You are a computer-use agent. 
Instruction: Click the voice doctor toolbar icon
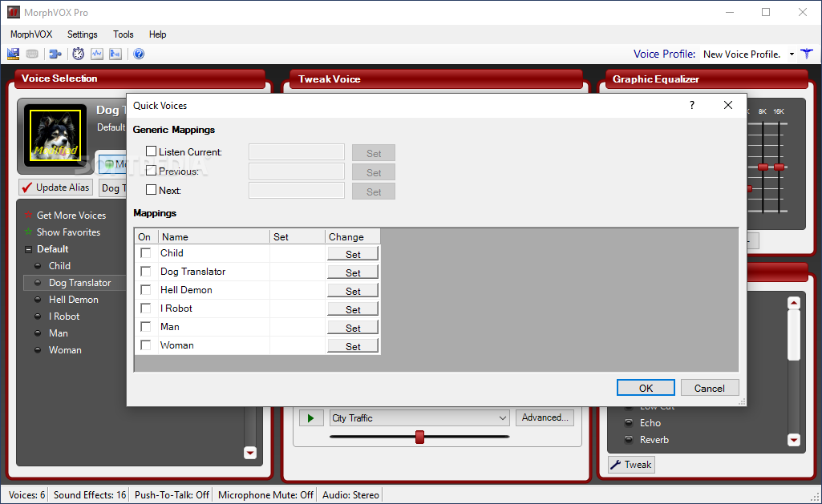click(x=115, y=54)
